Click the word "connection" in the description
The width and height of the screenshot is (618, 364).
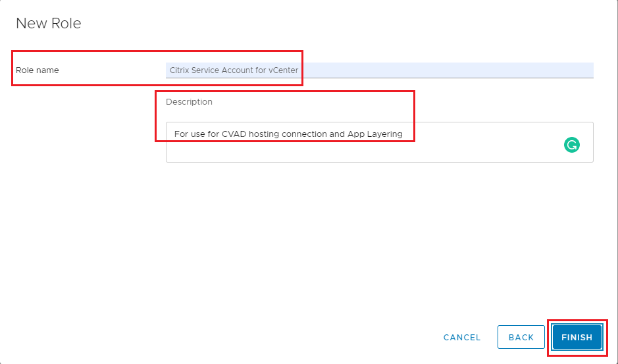304,134
